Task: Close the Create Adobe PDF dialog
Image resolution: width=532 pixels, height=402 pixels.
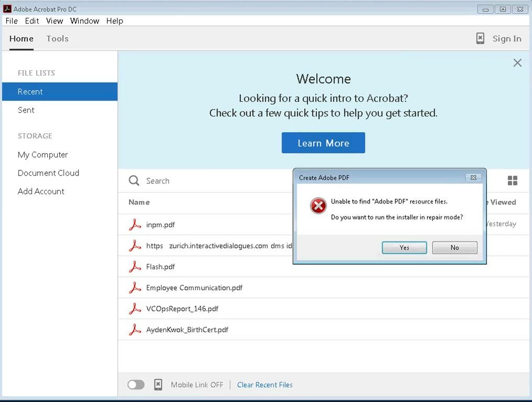Action: tap(473, 178)
